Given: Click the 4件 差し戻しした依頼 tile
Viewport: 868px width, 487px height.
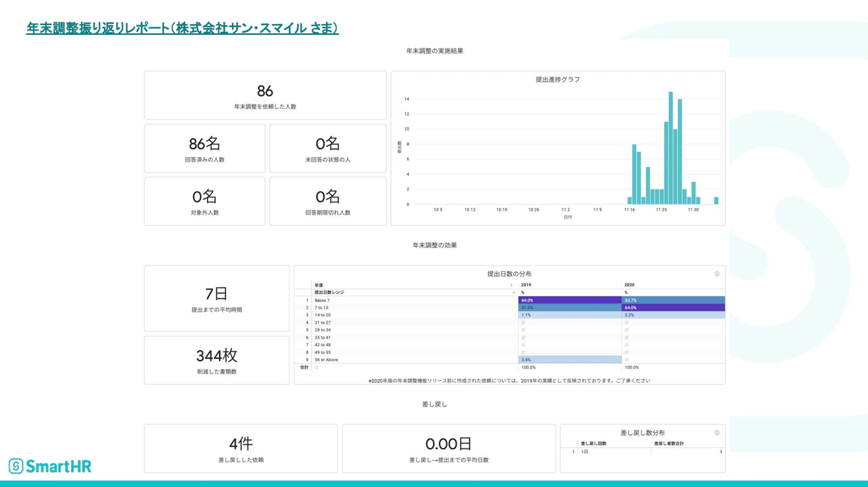Looking at the screenshot, I should (x=241, y=449).
